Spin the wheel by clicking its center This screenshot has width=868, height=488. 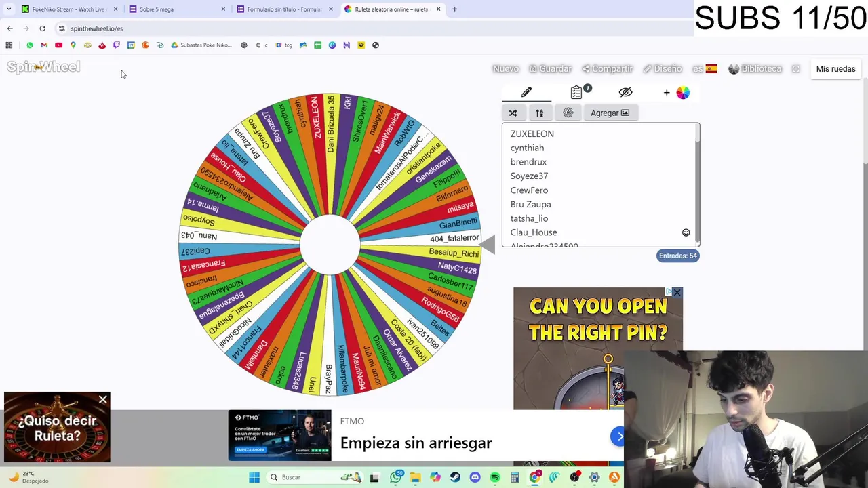pyautogui.click(x=330, y=245)
